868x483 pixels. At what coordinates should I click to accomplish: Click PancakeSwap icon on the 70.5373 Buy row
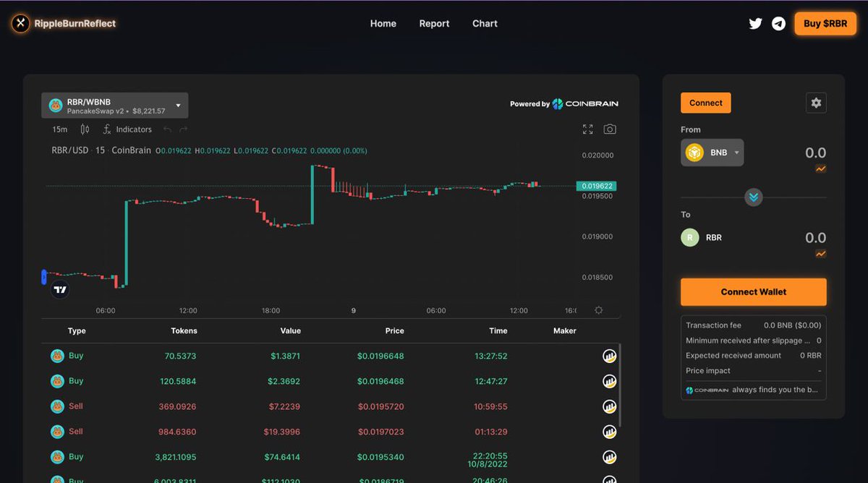click(x=57, y=356)
